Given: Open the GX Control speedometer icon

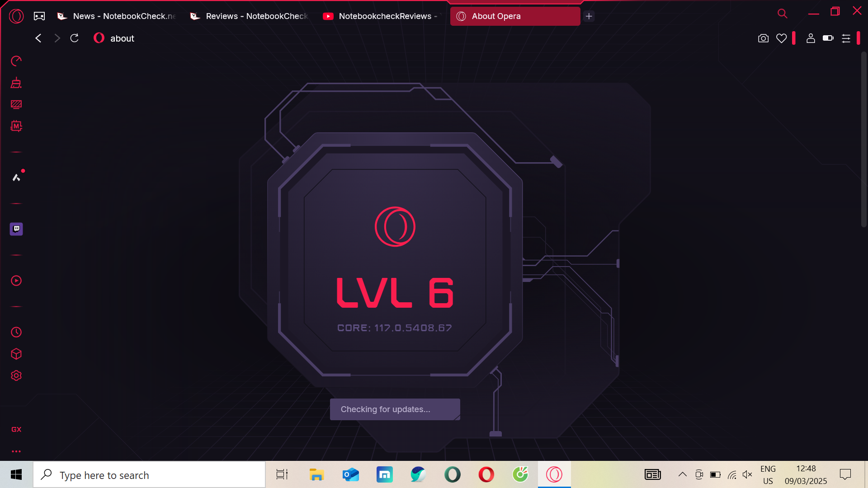Looking at the screenshot, I should [x=16, y=61].
